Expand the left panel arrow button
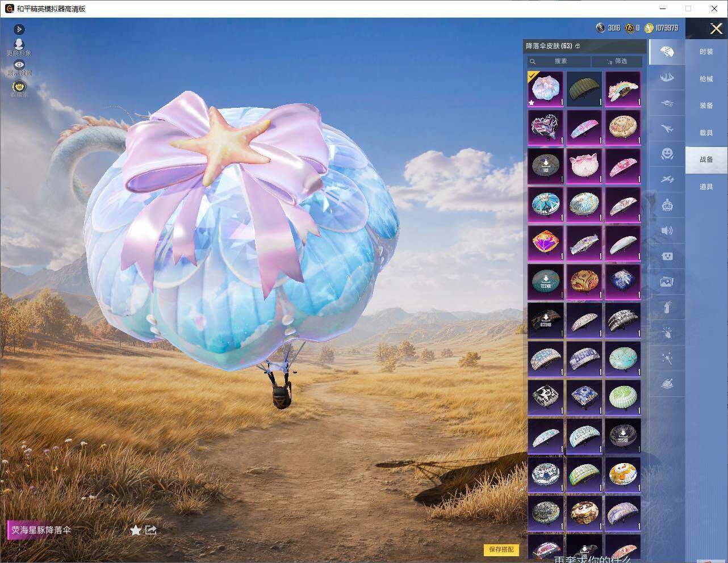The image size is (728, 563). pos(19,29)
